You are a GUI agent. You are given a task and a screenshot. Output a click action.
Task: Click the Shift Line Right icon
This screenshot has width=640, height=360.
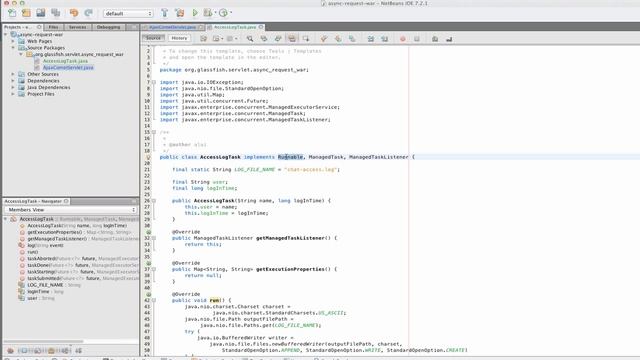[x=384, y=39]
